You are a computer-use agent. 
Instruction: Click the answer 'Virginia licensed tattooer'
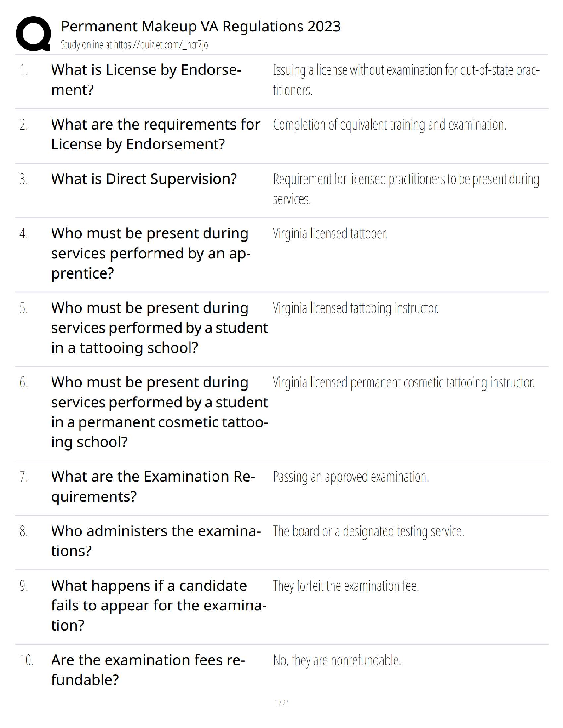click(330, 233)
